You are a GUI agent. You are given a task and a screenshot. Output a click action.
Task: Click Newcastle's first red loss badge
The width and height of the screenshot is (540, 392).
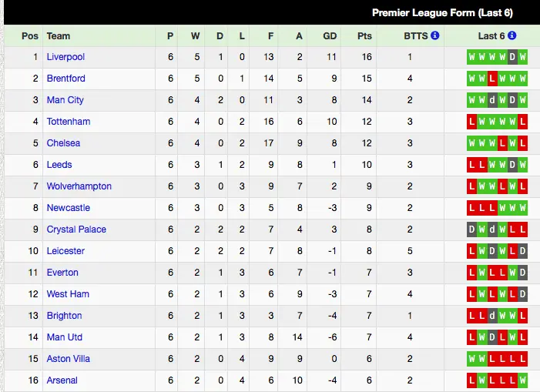[472, 208]
